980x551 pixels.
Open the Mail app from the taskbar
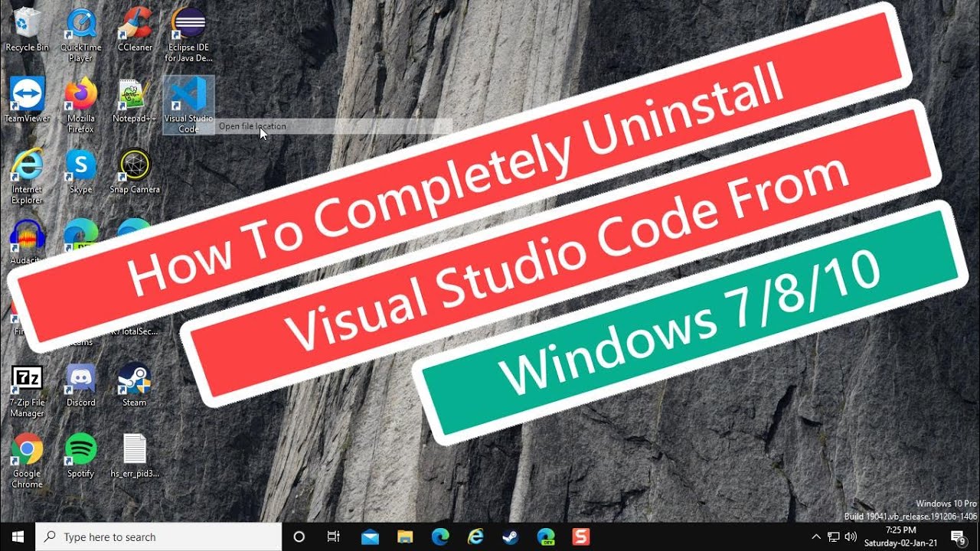[370, 537]
